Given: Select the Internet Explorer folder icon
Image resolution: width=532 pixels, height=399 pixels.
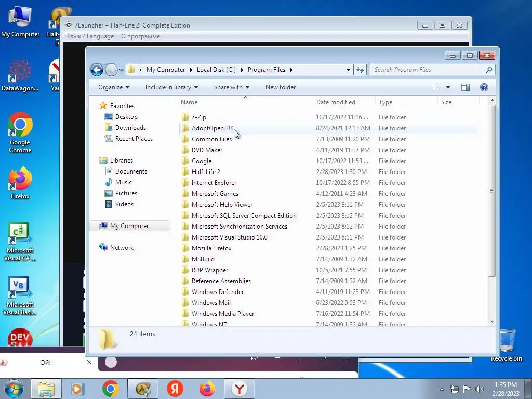Looking at the screenshot, I should [185, 182].
